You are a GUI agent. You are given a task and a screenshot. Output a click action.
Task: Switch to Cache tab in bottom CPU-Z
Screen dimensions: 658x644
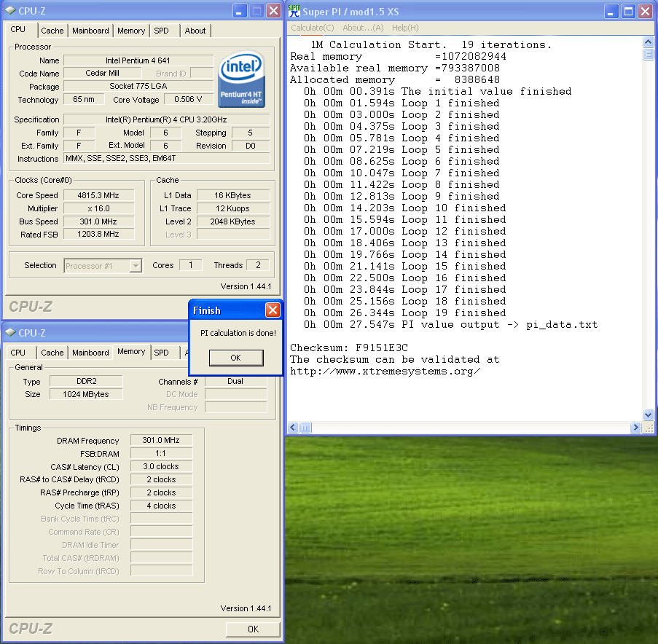click(x=52, y=353)
